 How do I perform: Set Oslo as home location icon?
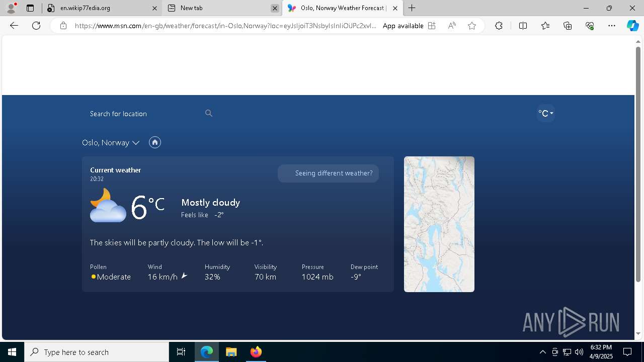point(155,142)
